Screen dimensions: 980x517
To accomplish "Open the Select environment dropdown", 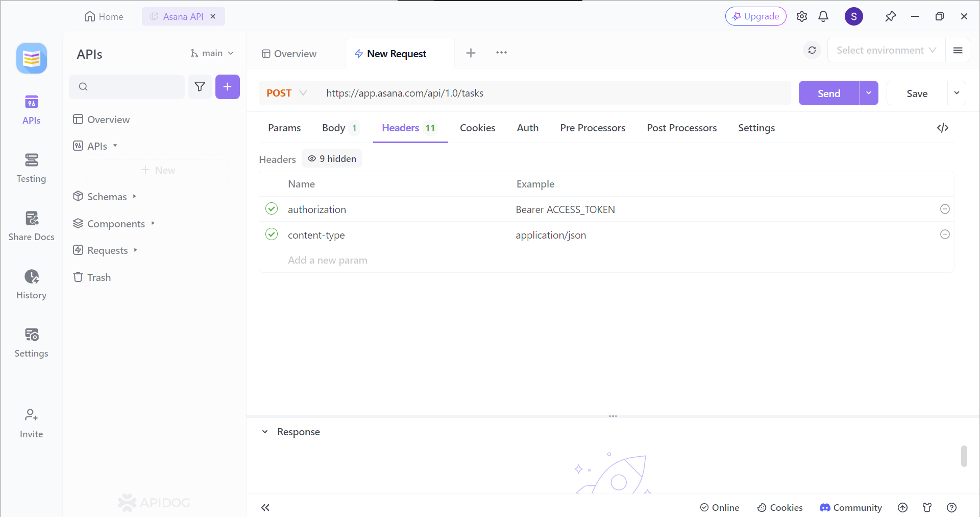I will (886, 50).
